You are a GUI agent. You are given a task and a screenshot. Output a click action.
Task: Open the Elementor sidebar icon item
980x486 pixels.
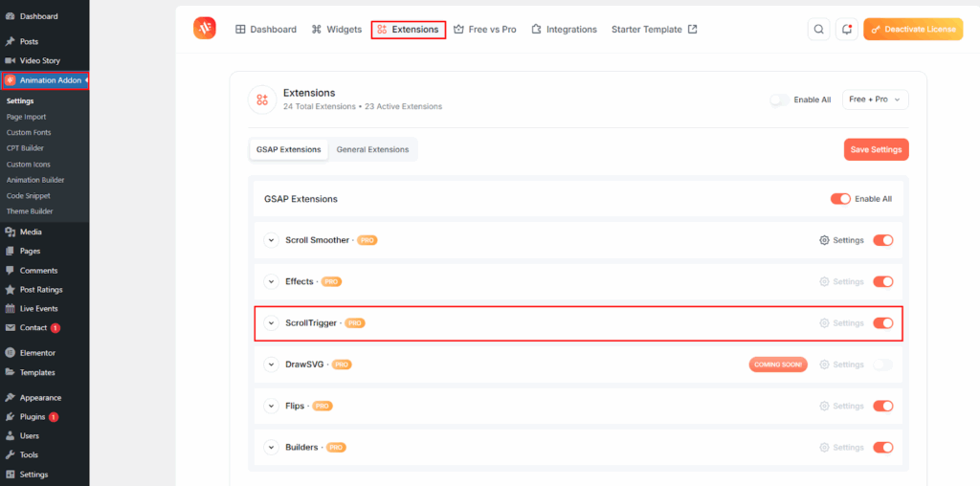10,353
